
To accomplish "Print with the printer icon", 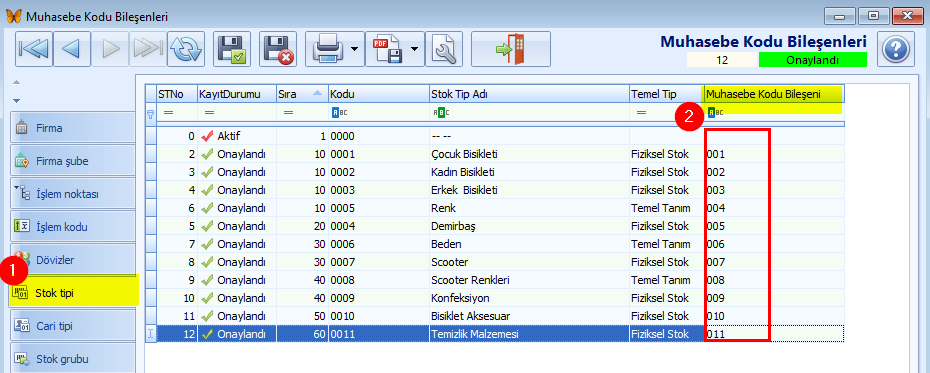I will [x=328, y=49].
